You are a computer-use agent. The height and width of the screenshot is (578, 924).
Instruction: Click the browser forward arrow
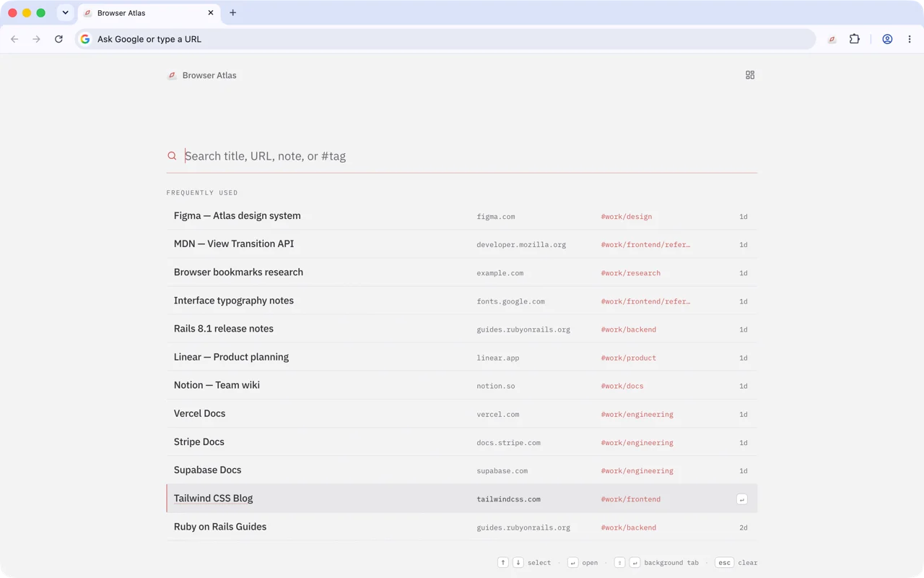coord(36,39)
